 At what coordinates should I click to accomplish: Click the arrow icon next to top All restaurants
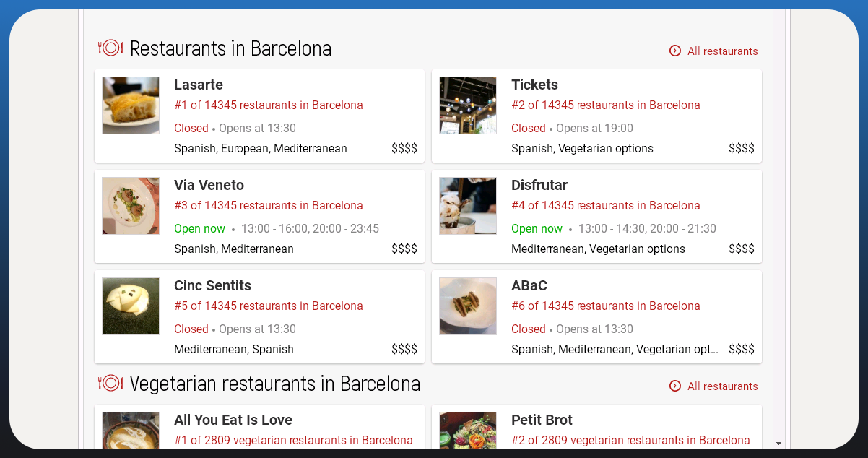click(675, 51)
